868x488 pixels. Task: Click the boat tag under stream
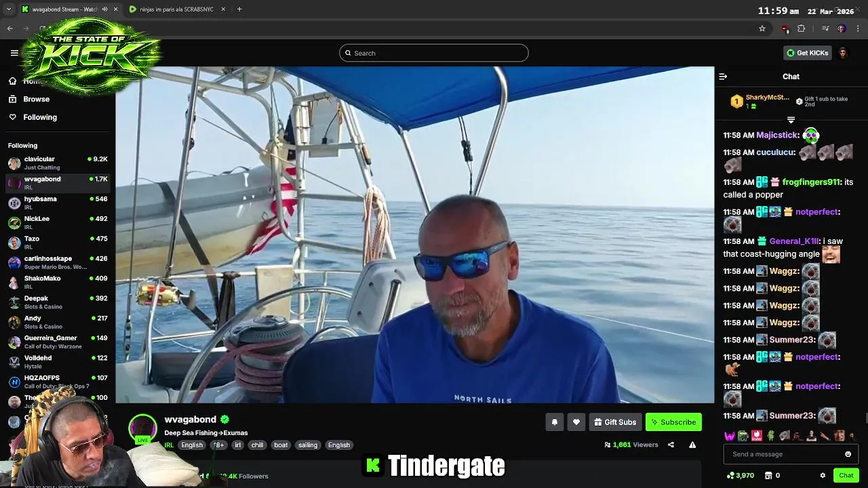click(281, 445)
